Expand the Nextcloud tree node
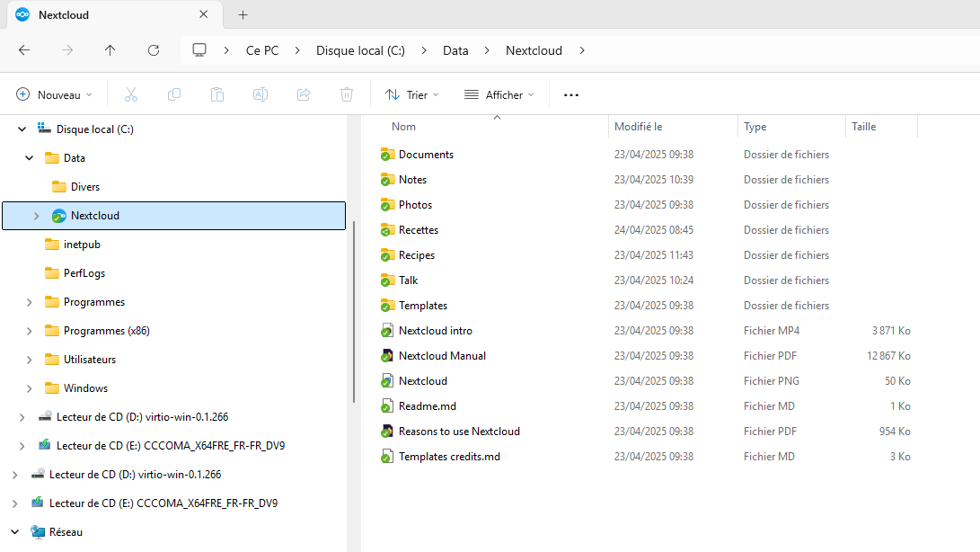The image size is (980, 552). coord(36,216)
